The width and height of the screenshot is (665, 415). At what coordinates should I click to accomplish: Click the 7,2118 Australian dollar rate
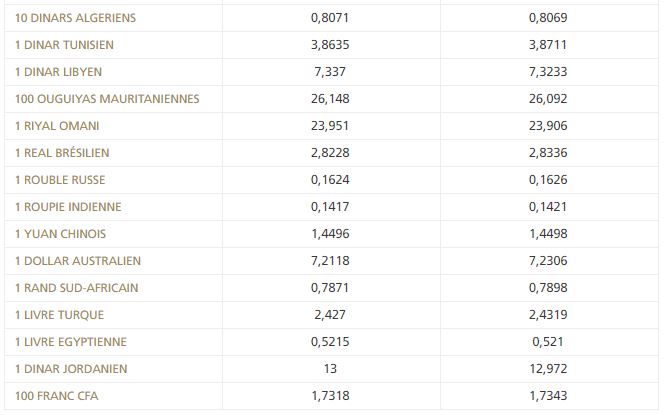(331, 261)
